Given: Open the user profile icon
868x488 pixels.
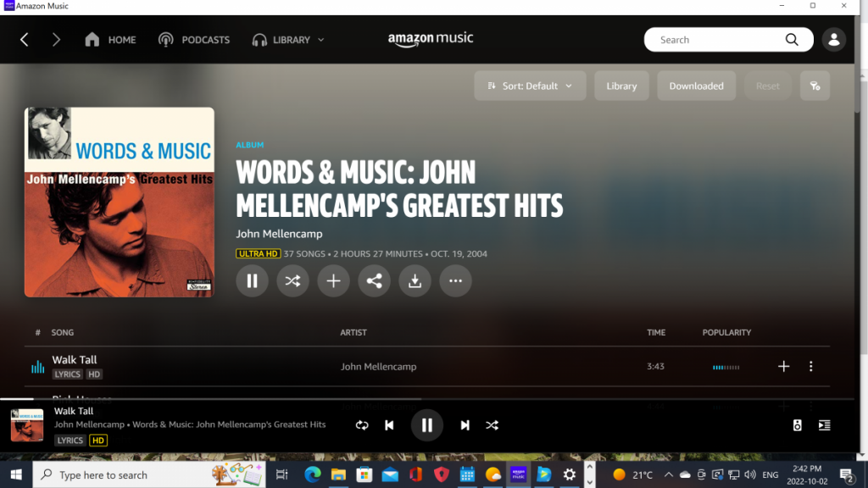Looking at the screenshot, I should pyautogui.click(x=834, y=40).
